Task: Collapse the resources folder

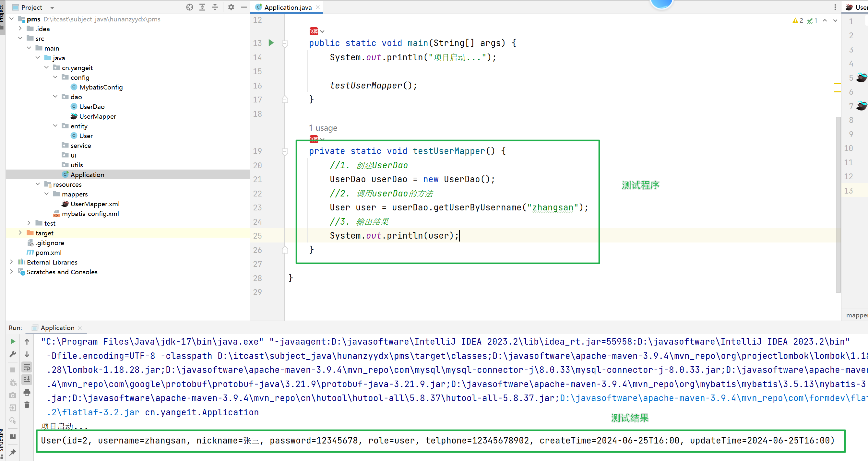Action: pos(38,184)
